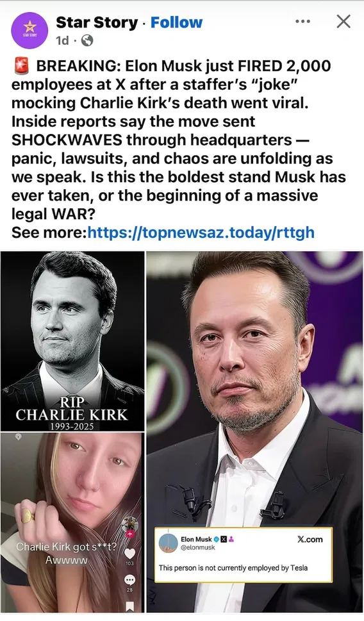Click the globe public audience icon
The height and width of the screenshot is (621, 364).
pyautogui.click(x=87, y=40)
